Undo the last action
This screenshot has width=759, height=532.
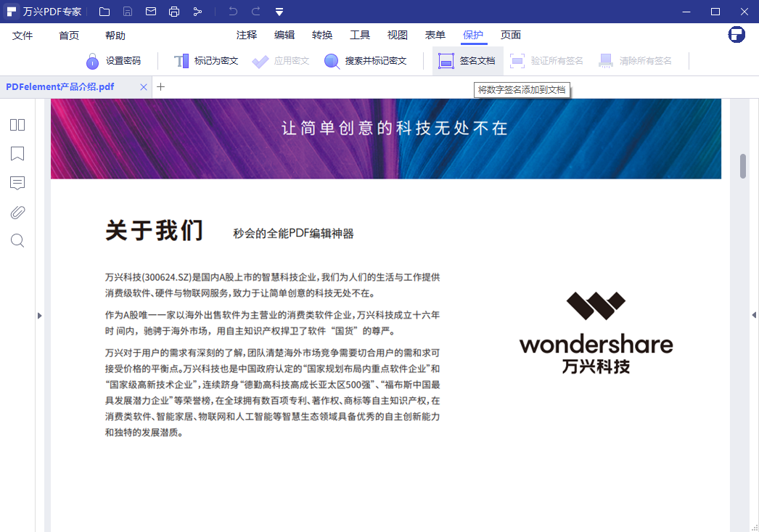233,11
